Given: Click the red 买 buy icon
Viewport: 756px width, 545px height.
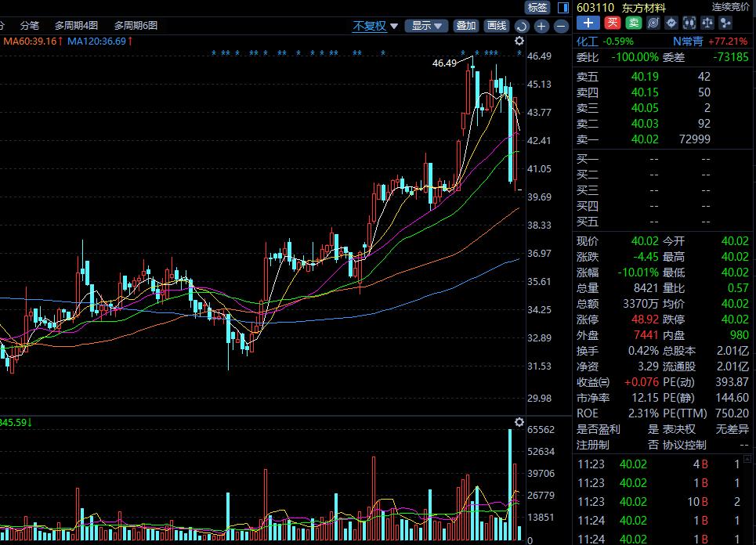Looking at the screenshot, I should pos(613,23).
